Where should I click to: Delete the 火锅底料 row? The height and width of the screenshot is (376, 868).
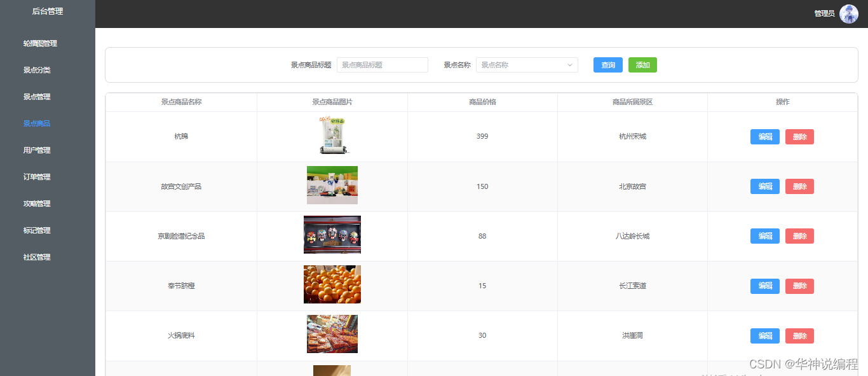click(x=799, y=336)
